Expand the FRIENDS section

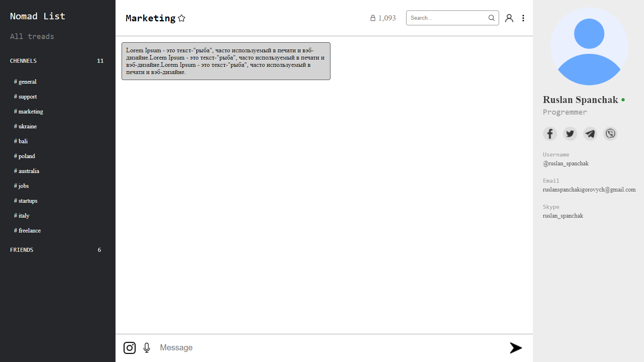22,250
